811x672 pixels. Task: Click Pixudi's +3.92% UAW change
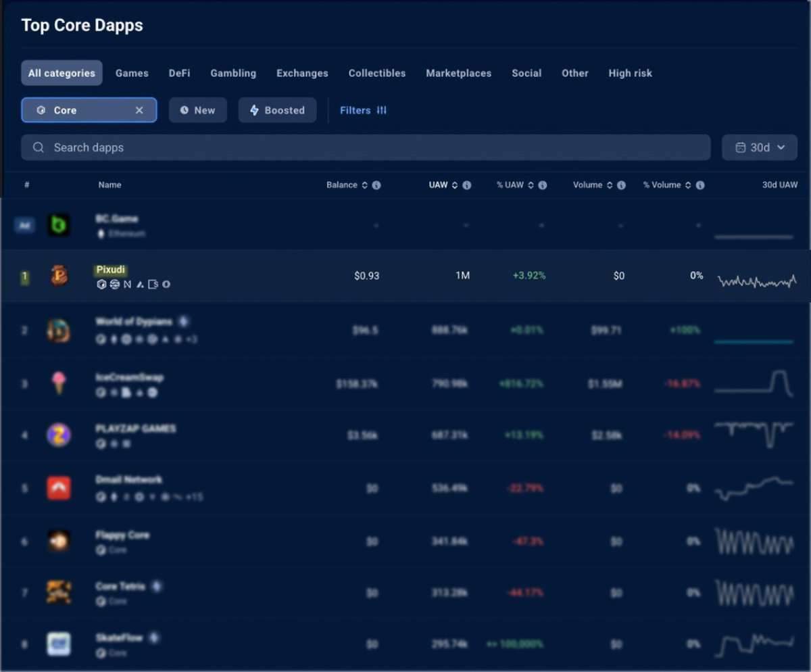coord(529,276)
